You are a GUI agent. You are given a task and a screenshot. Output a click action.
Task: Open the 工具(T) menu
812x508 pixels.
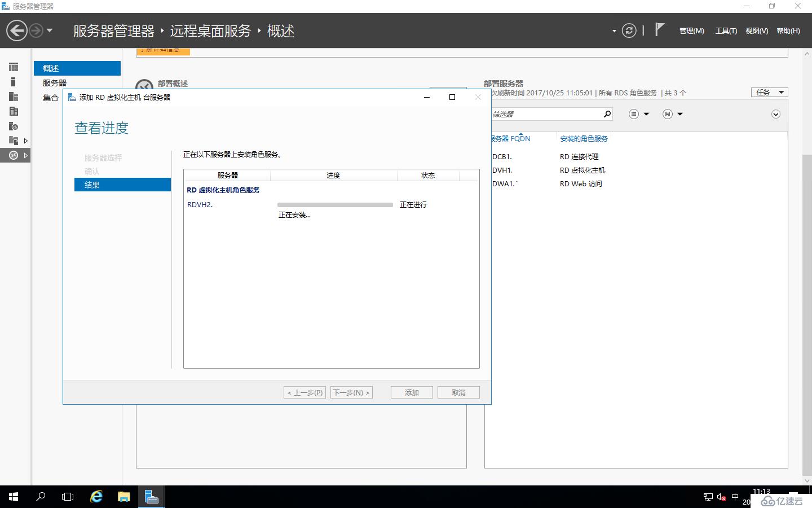tap(726, 31)
